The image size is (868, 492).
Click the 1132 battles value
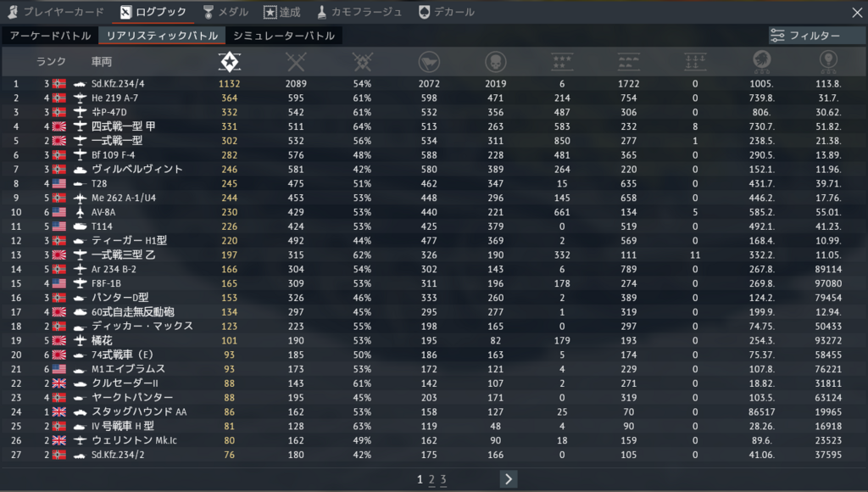click(229, 84)
